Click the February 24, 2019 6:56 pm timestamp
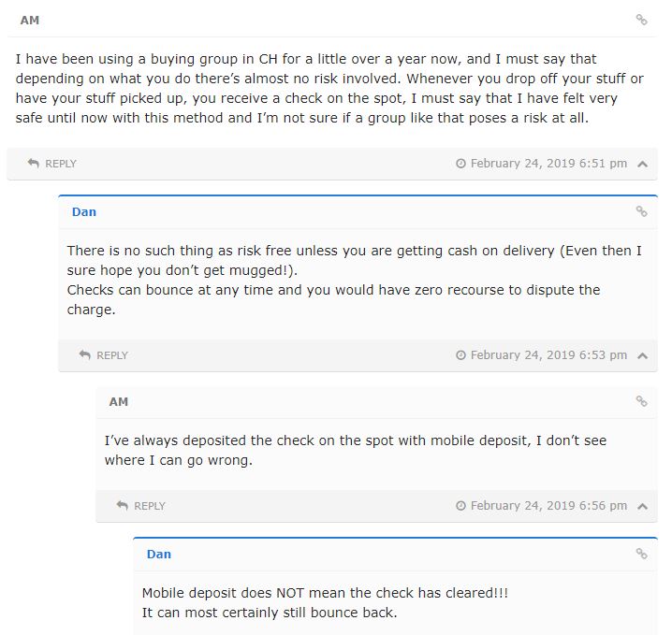672x635 pixels. (x=548, y=506)
